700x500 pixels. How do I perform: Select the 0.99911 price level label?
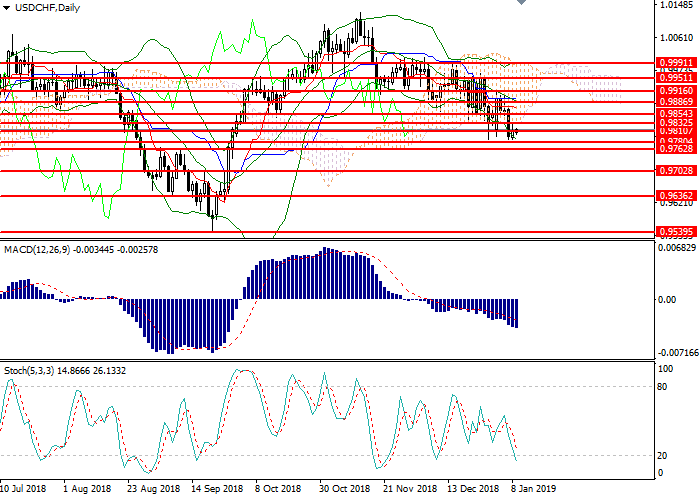click(x=677, y=62)
